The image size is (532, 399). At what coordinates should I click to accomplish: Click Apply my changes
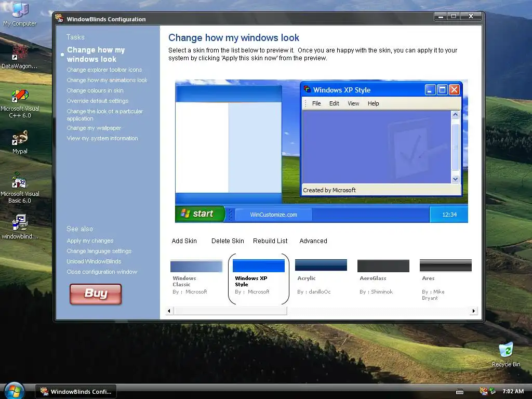(90, 241)
